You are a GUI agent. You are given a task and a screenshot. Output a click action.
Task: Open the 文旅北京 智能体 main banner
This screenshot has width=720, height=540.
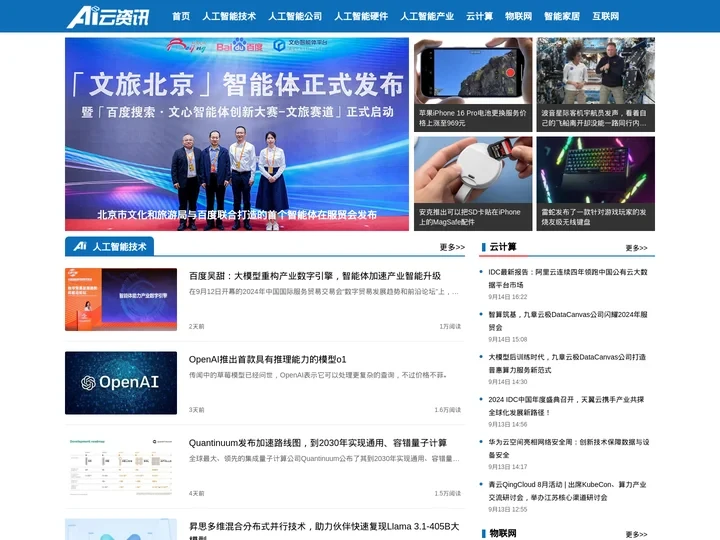[237, 134]
